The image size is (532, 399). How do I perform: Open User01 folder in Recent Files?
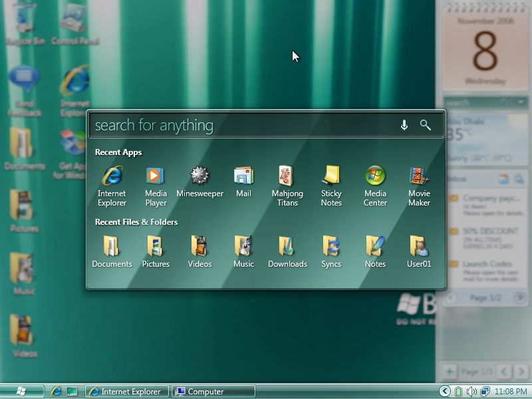point(419,251)
